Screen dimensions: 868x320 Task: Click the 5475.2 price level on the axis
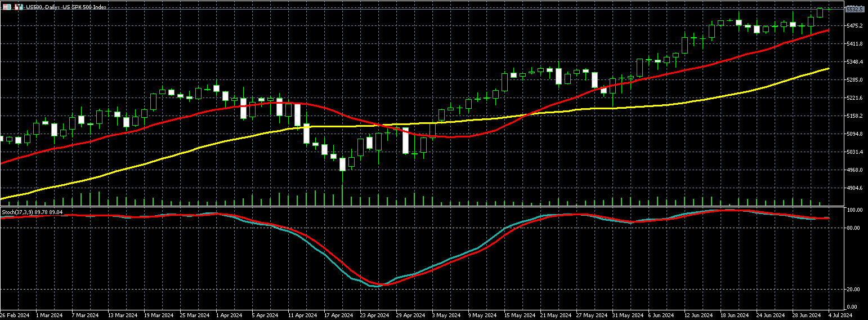854,26
